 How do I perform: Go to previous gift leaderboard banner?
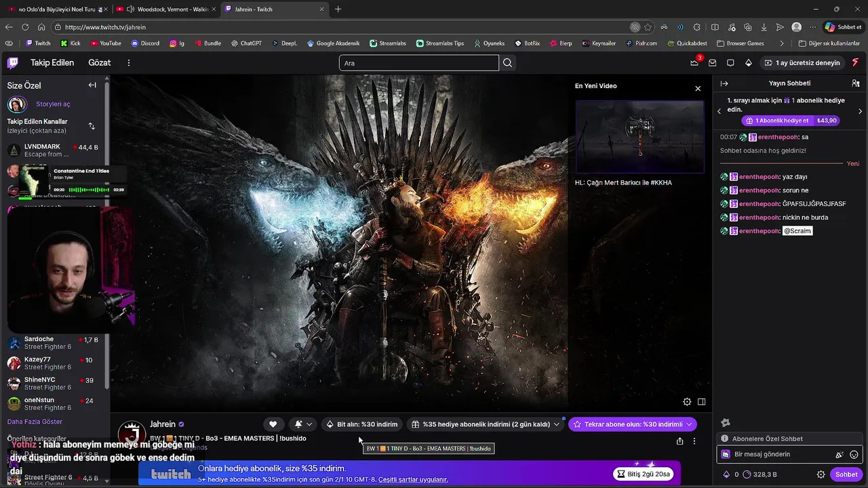(x=719, y=111)
